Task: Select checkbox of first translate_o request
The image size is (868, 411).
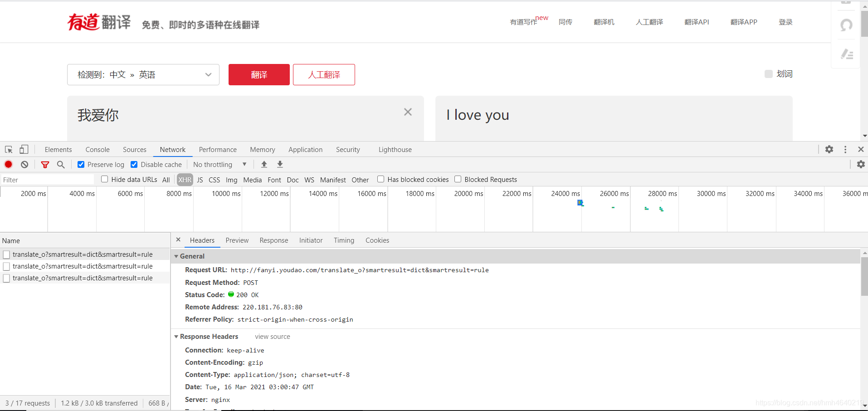Action: tap(6, 254)
